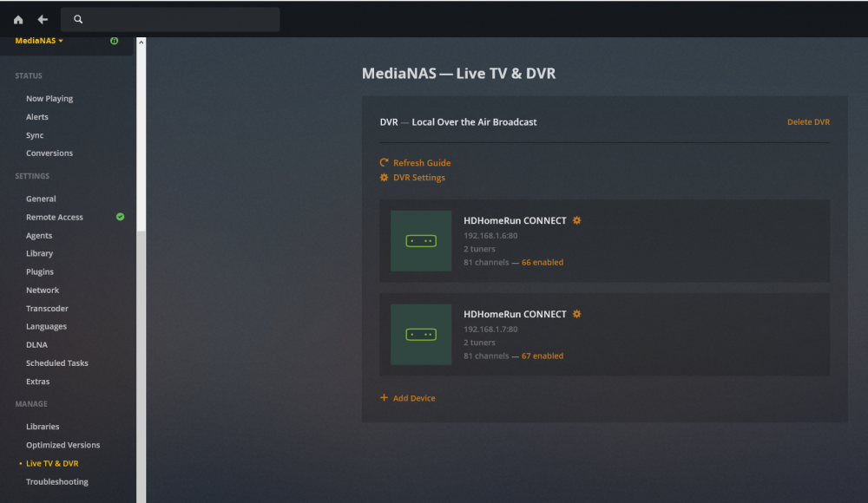Open Remote Access settings
The width and height of the screenshot is (868, 503).
pos(54,217)
